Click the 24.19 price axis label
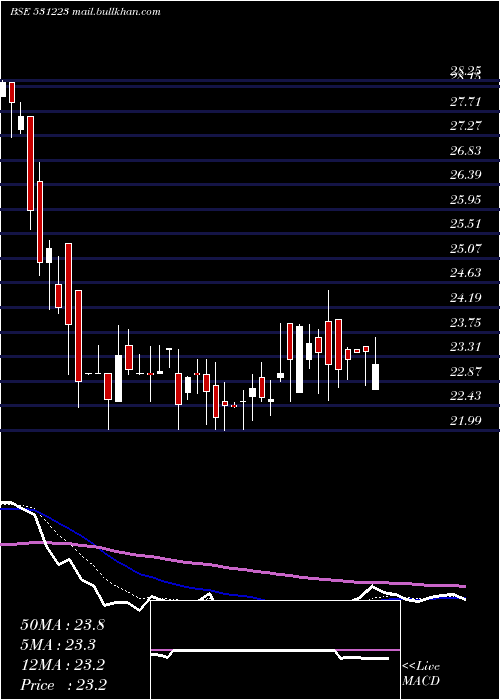The width and height of the screenshot is (500, 700). tap(465, 297)
